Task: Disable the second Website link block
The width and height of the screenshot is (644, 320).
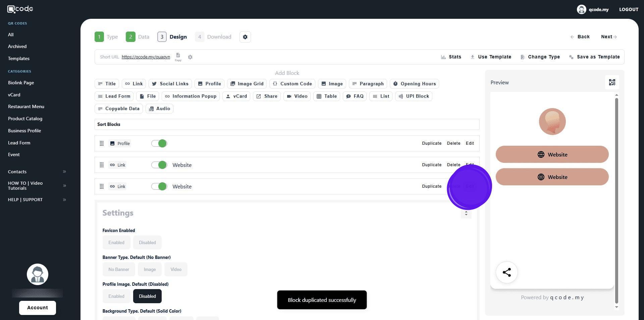Action: (x=159, y=187)
